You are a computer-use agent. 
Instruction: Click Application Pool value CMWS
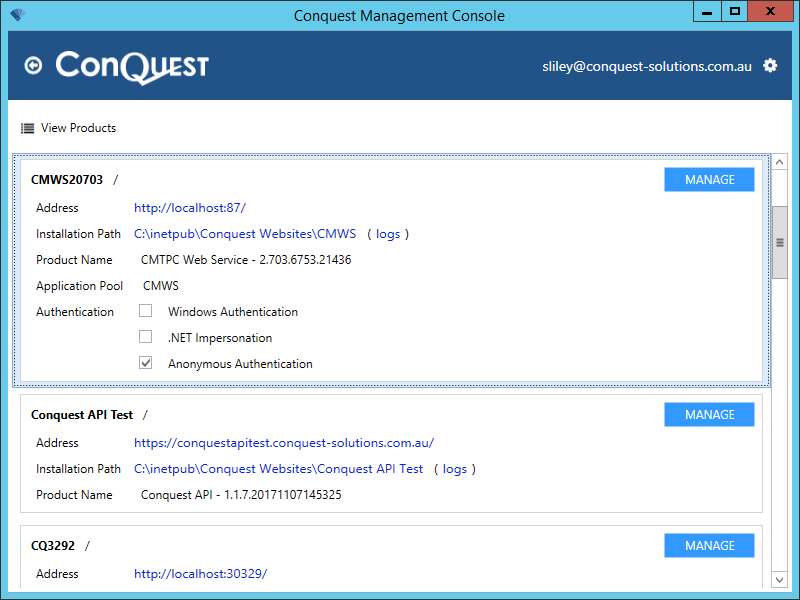pos(161,286)
